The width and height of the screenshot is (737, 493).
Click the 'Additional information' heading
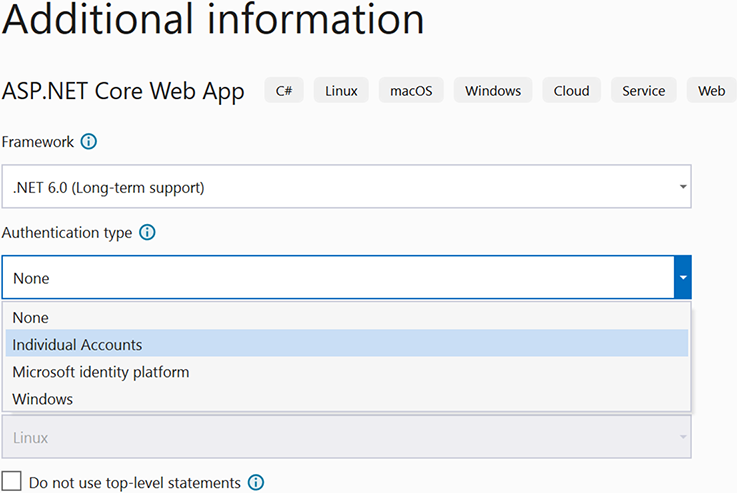(x=213, y=19)
